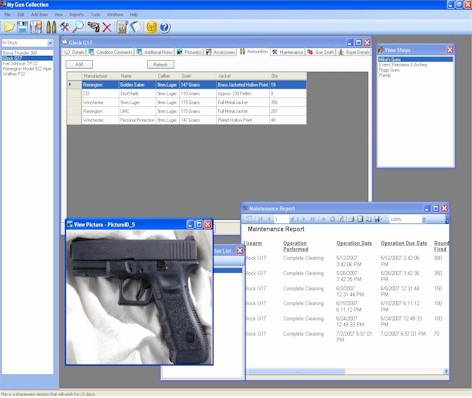Click the Add button
The width and height of the screenshot is (472, 398).
(x=79, y=64)
